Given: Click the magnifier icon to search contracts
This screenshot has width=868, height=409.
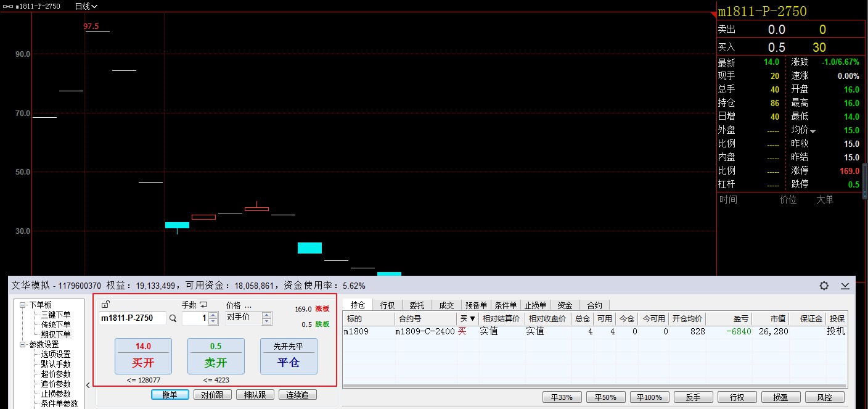Looking at the screenshot, I should click(173, 318).
